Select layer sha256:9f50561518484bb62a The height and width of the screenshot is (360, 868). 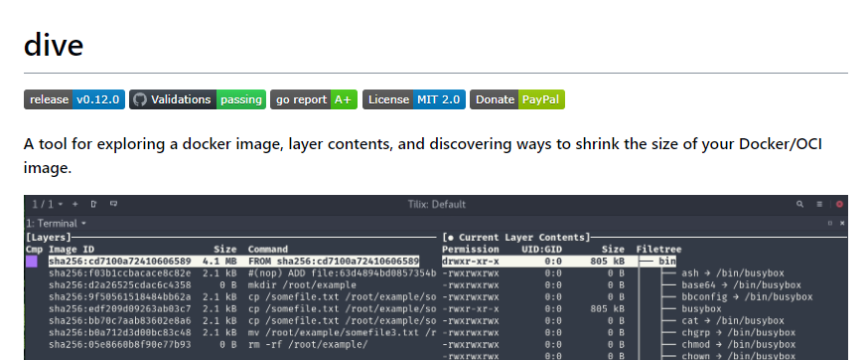120,296
